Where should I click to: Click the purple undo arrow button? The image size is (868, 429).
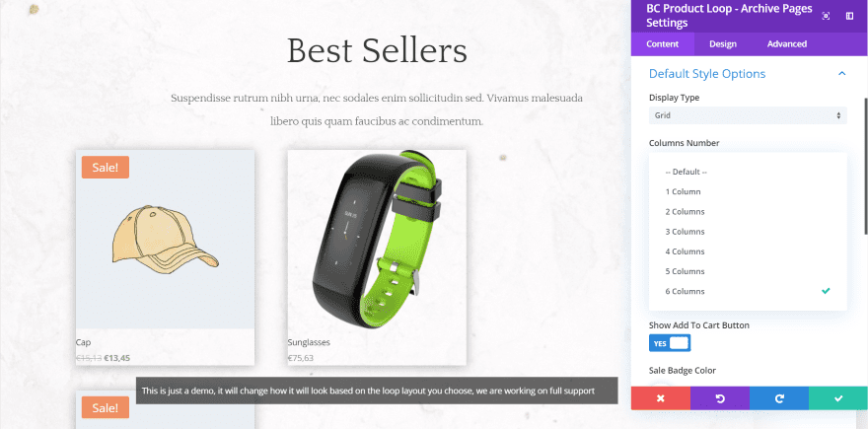point(720,398)
